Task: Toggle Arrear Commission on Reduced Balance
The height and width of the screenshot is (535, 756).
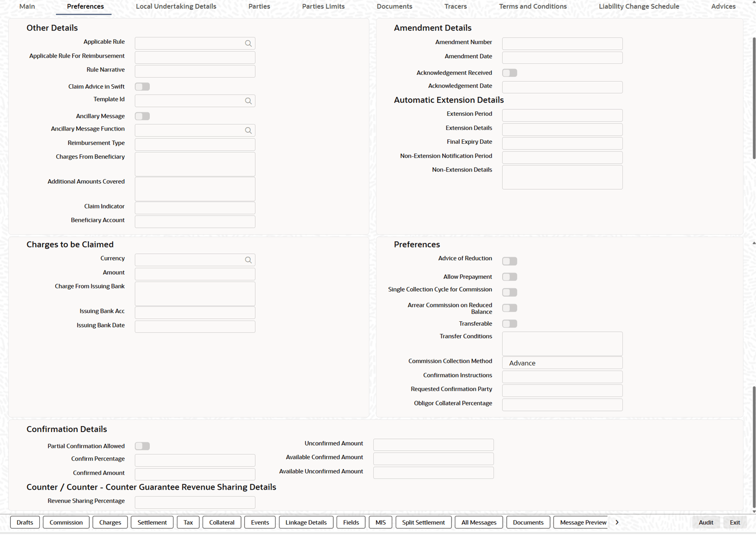Action: [x=510, y=308]
